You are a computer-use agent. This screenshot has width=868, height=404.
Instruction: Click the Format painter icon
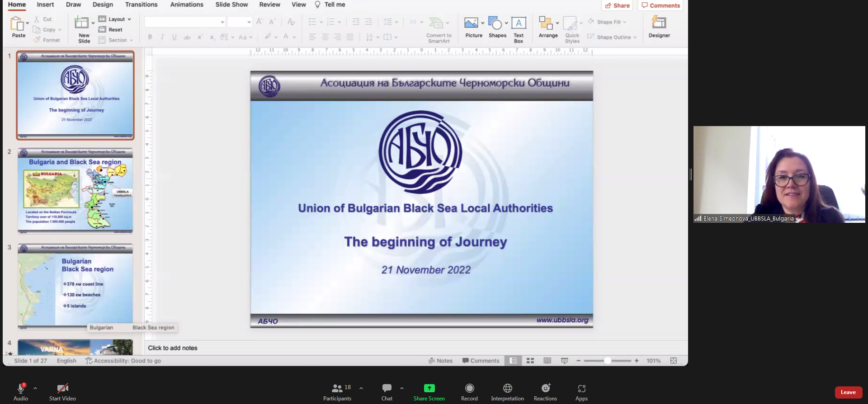coord(37,40)
